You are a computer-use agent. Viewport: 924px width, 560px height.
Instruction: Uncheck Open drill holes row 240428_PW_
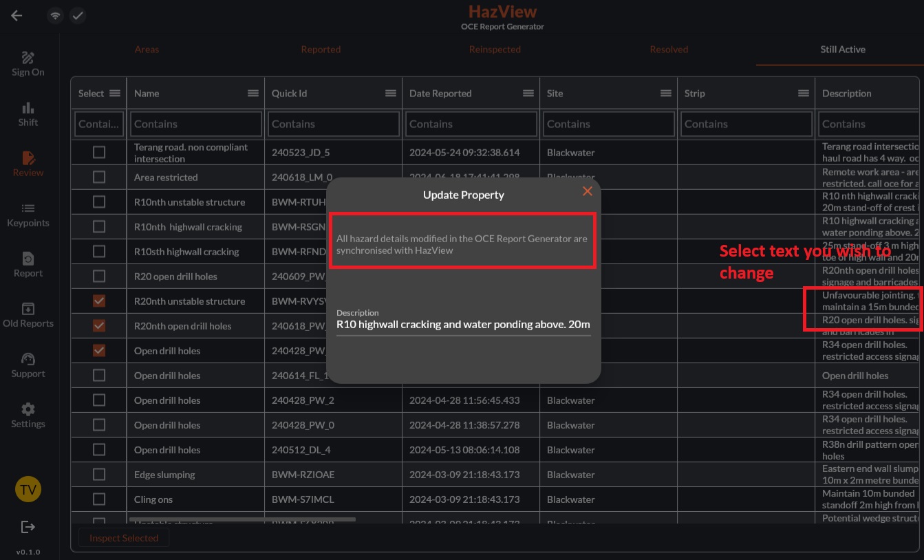pos(99,351)
